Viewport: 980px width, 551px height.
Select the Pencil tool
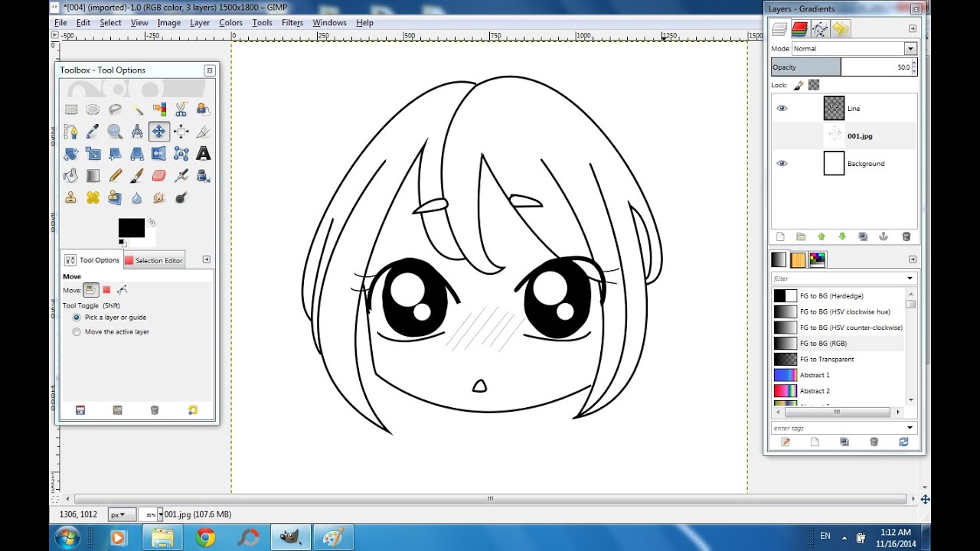point(115,176)
